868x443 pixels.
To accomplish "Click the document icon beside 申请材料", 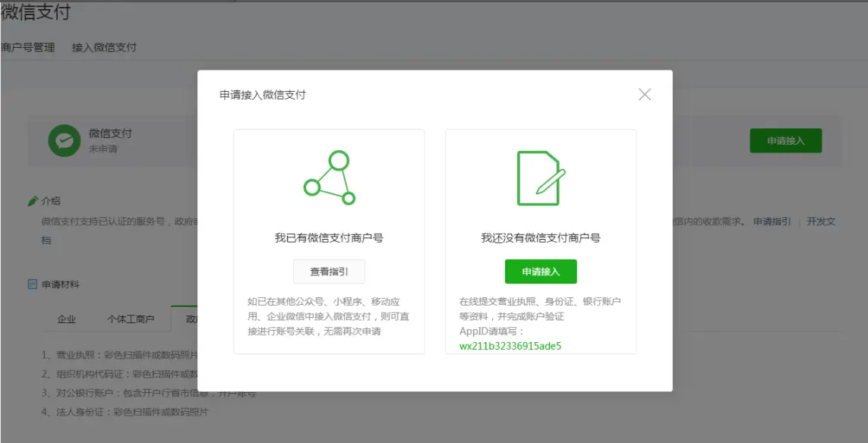I will point(33,284).
